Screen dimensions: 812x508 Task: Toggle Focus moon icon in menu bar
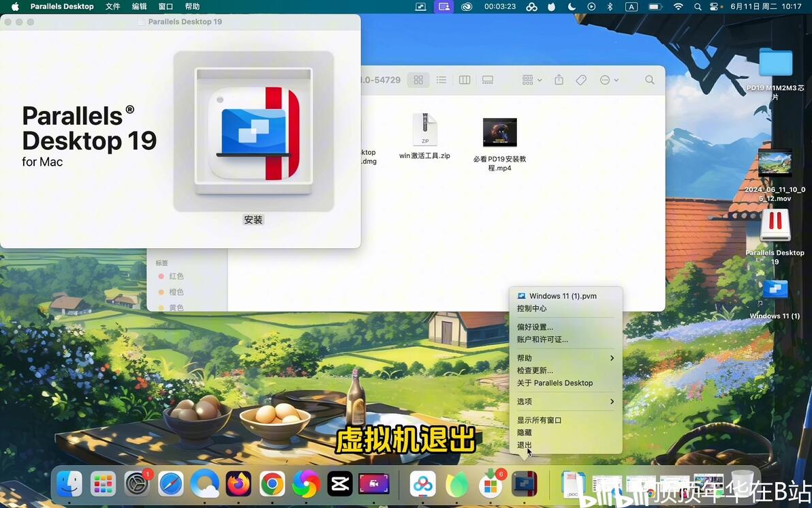(572, 7)
